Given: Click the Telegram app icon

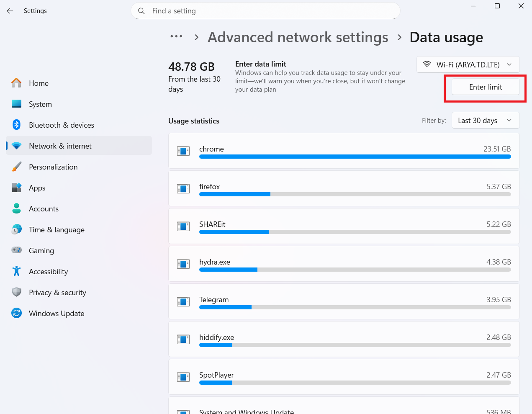Looking at the screenshot, I should click(183, 301).
